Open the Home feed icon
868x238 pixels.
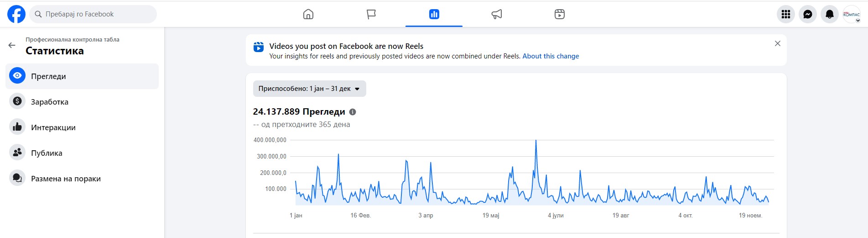[308, 14]
